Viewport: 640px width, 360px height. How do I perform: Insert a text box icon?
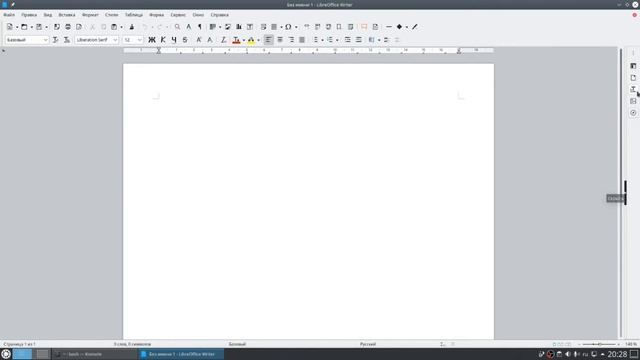(250, 27)
